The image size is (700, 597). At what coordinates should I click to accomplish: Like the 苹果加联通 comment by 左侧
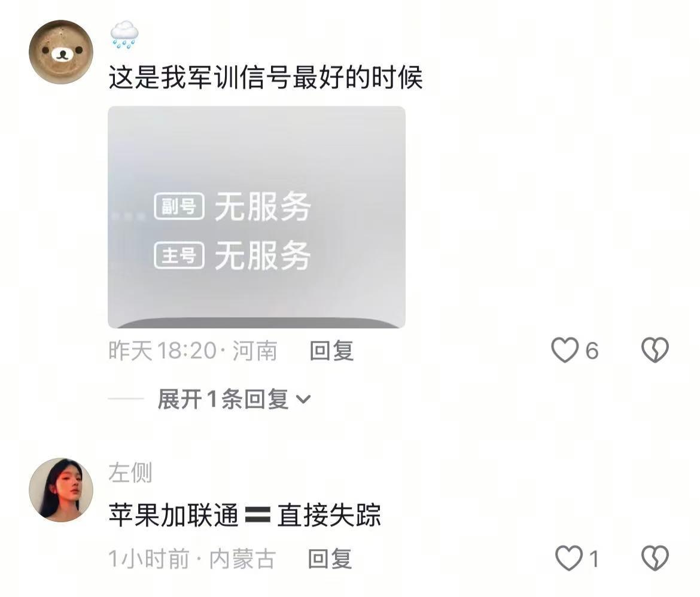pos(569,558)
